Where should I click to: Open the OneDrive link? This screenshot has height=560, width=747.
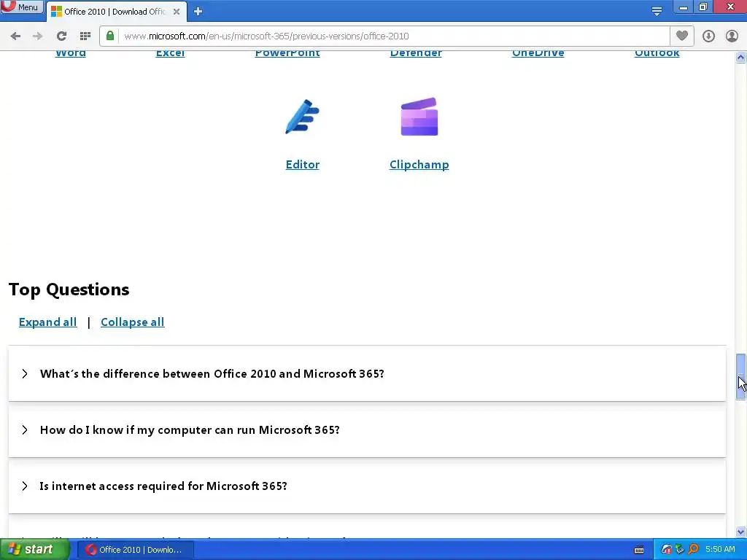tap(538, 53)
